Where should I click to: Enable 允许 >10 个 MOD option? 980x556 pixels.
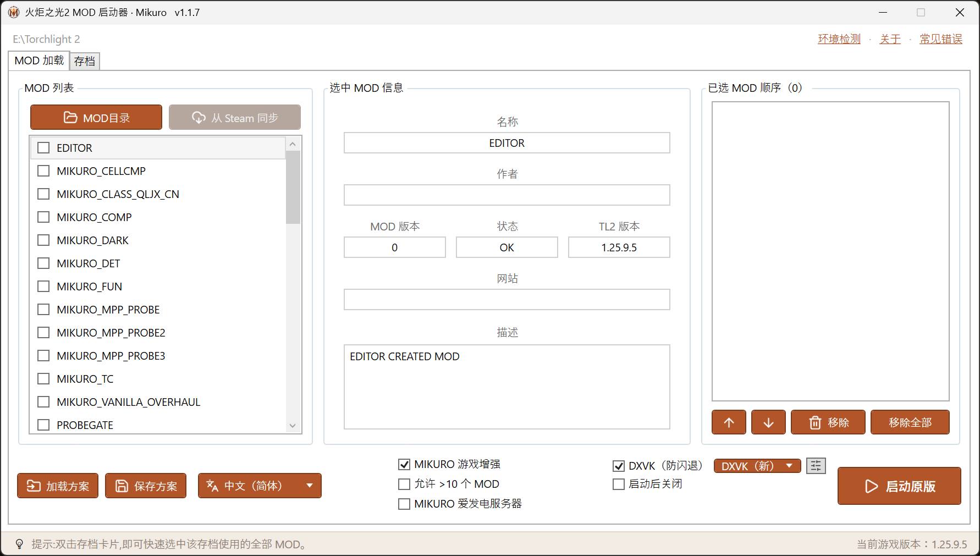click(404, 484)
